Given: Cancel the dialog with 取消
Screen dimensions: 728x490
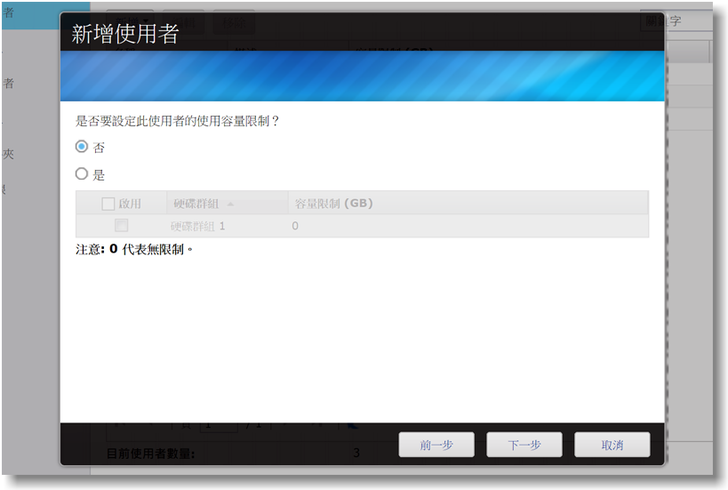Looking at the screenshot, I should (612, 445).
